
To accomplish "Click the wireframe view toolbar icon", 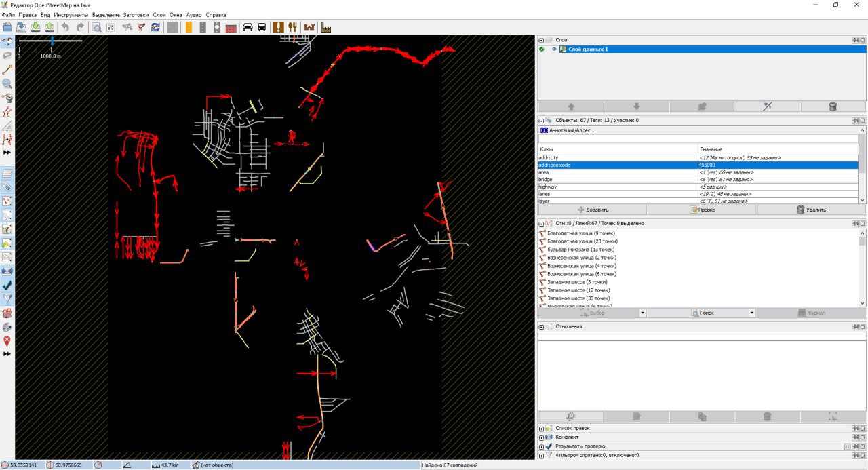I will pyautogui.click(x=126, y=27).
